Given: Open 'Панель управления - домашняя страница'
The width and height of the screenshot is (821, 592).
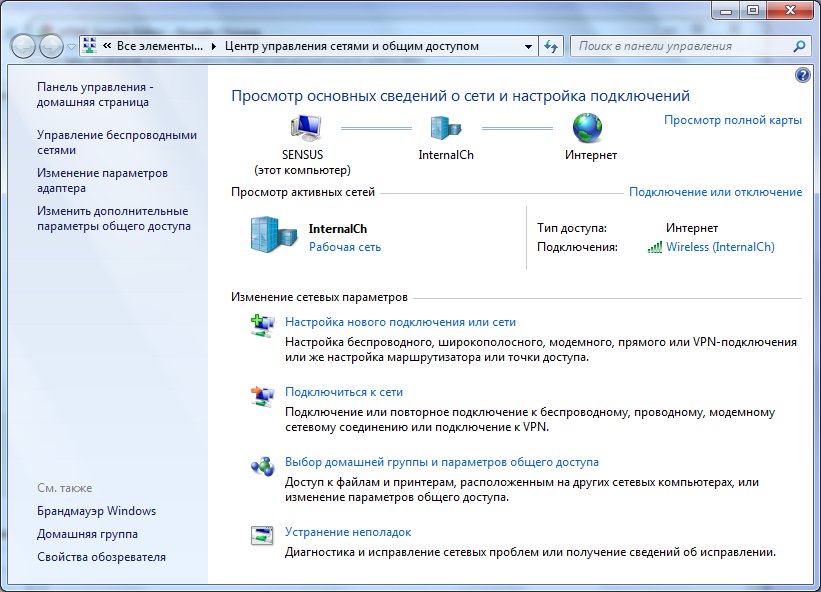Looking at the screenshot, I should (x=95, y=94).
